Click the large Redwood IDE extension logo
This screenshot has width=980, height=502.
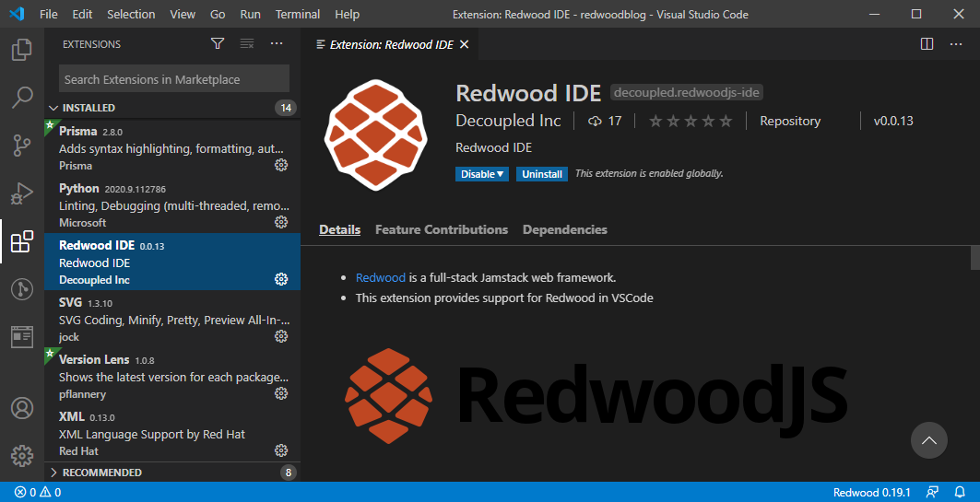(x=375, y=134)
